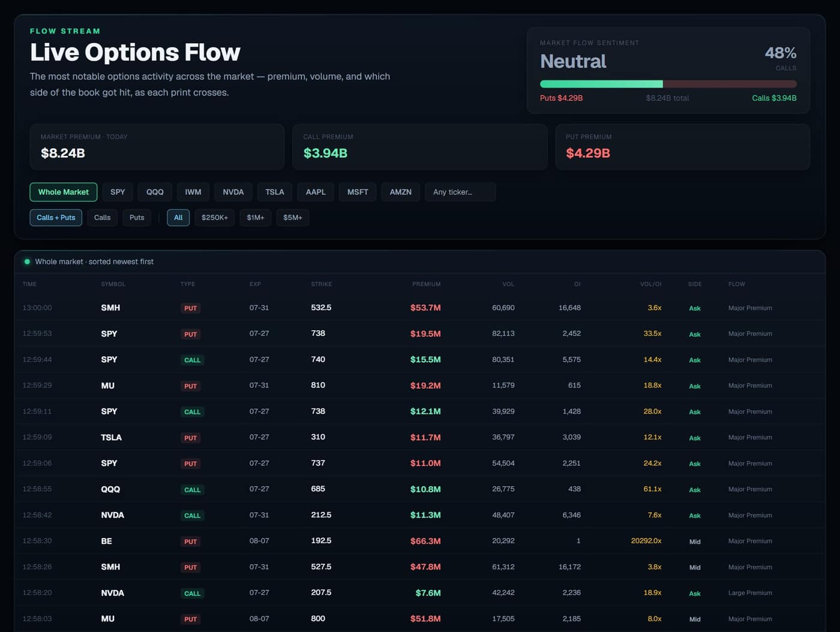Sort by PREMIUM column header

(x=427, y=284)
